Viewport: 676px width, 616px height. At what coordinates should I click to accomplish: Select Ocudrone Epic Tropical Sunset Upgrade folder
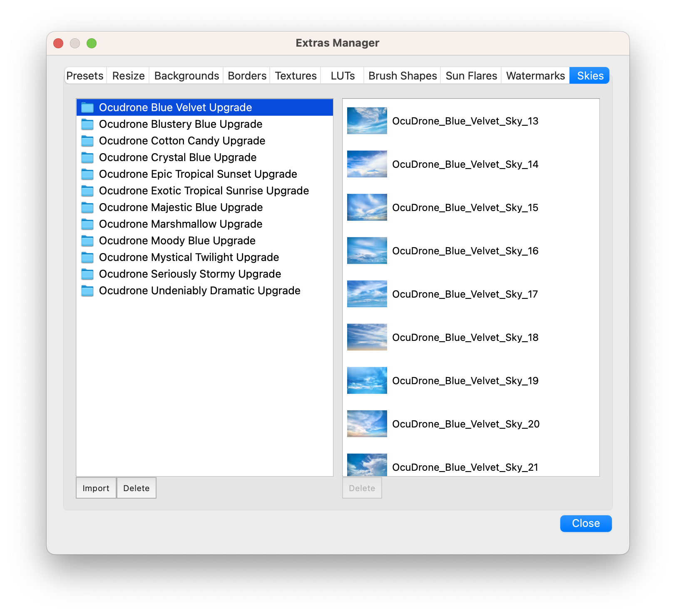click(198, 174)
